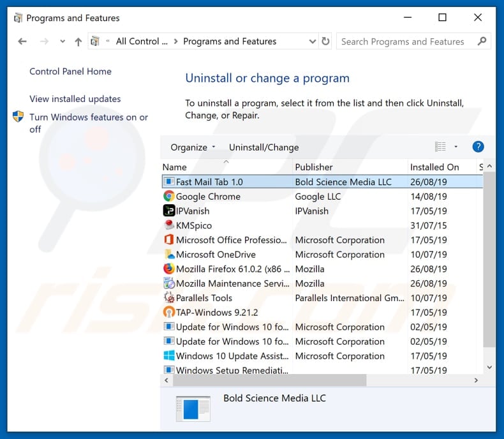This screenshot has width=504, height=439.
Task: Select Fast Mail Tab 1.0 entry
Action: [x=322, y=182]
